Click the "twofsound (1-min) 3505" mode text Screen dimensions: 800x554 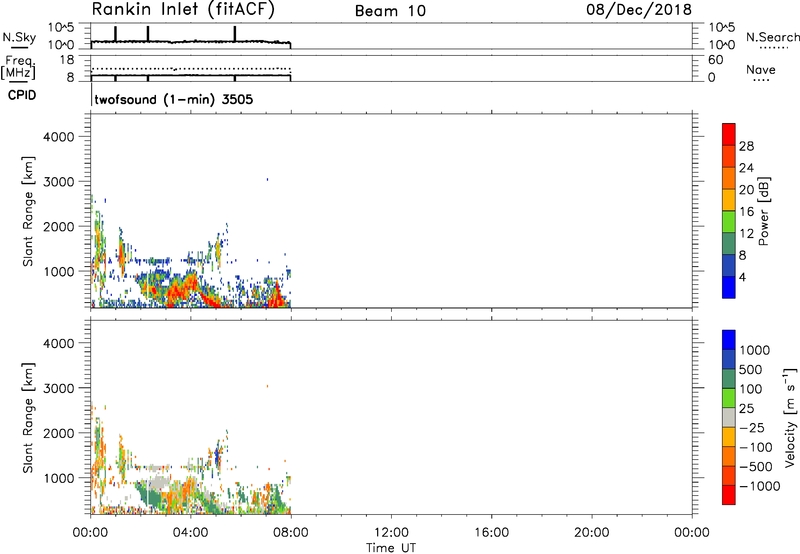[x=174, y=99]
